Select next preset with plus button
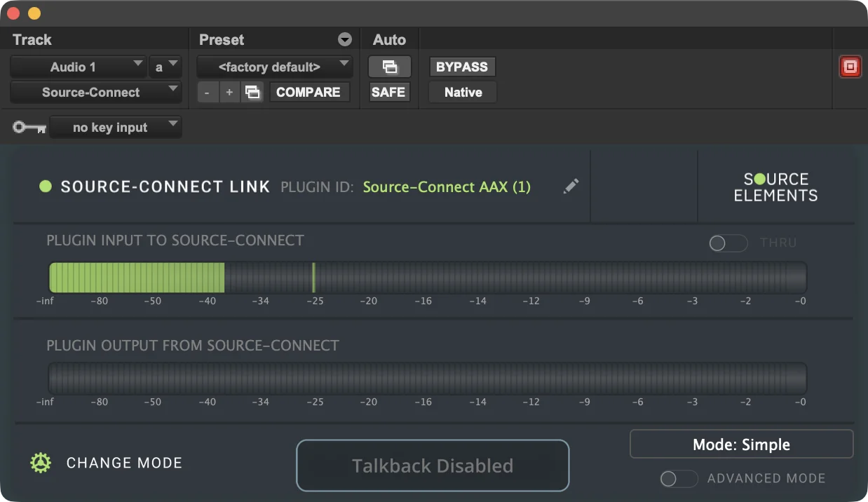 click(229, 92)
